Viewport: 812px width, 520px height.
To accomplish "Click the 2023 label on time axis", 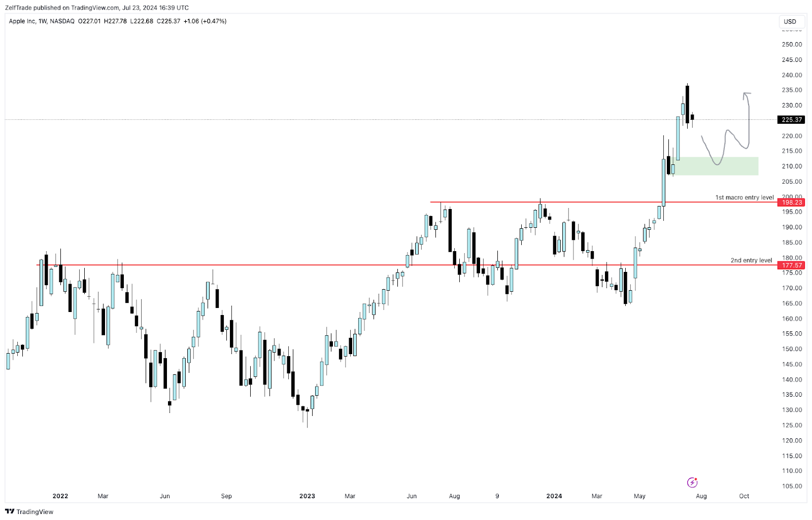I will click(307, 496).
